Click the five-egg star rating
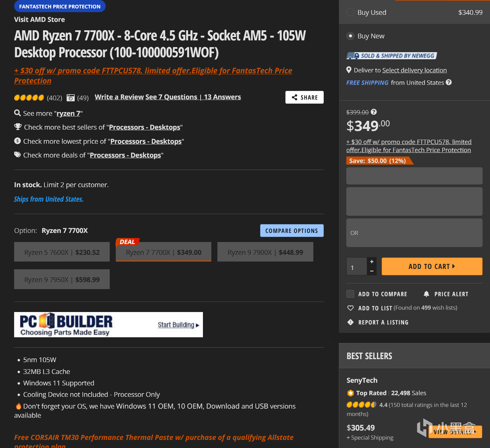 pyautogui.click(x=29, y=98)
